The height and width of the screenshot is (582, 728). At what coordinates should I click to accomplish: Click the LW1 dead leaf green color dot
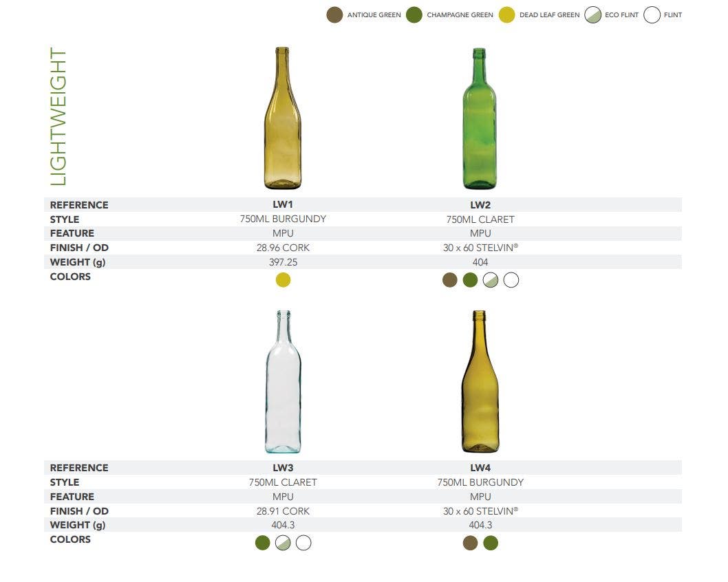[283, 280]
